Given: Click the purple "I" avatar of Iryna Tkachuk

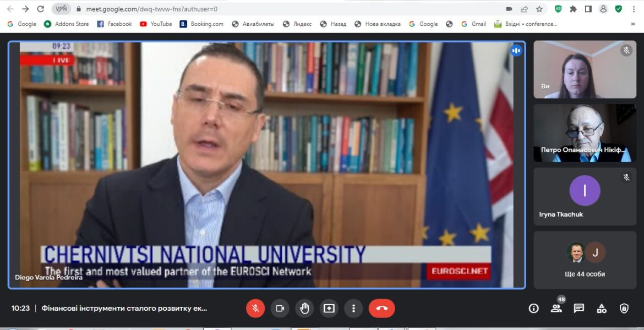Looking at the screenshot, I should (x=585, y=190).
